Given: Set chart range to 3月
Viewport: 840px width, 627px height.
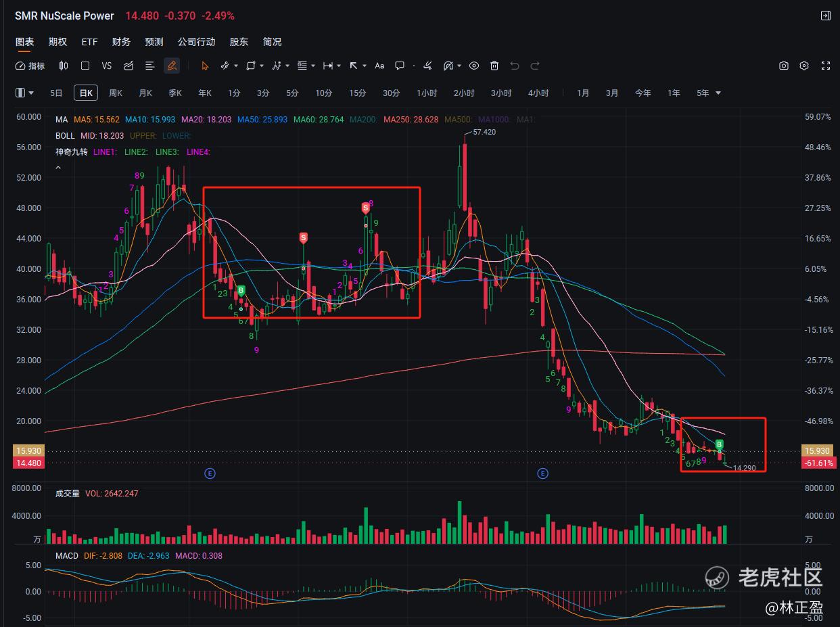Looking at the screenshot, I should tap(612, 93).
